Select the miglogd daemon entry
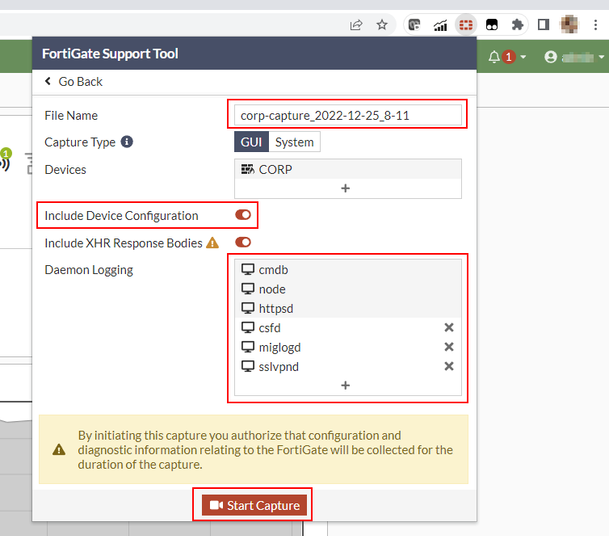 point(348,347)
